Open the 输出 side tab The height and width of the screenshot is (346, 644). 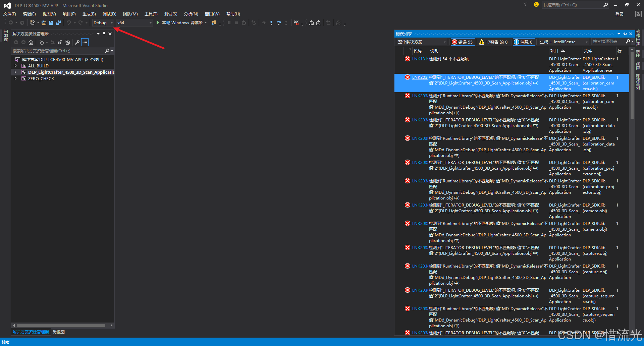point(638,53)
